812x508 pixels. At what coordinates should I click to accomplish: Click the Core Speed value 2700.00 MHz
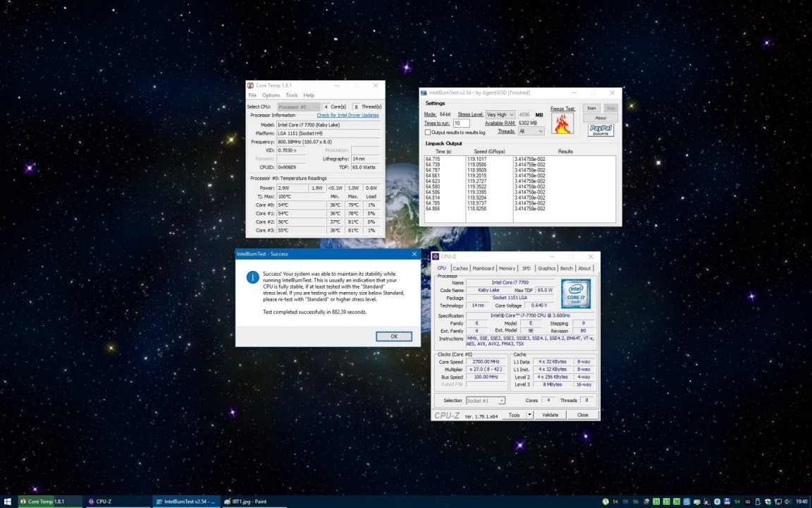(486, 362)
